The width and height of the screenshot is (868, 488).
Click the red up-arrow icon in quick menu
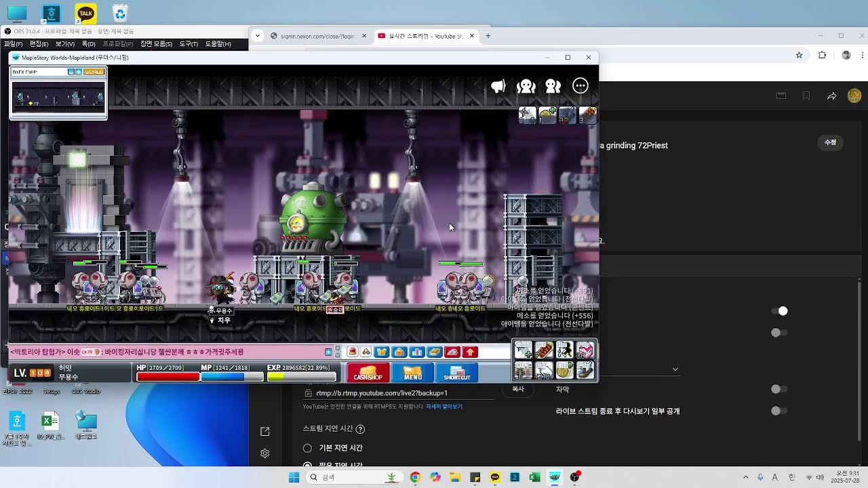point(470,352)
